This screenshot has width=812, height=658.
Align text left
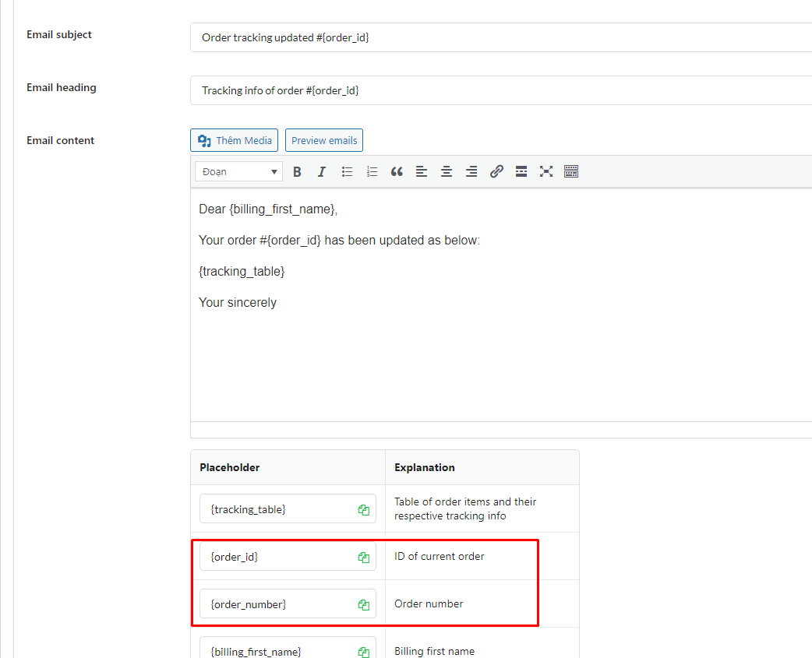click(422, 172)
